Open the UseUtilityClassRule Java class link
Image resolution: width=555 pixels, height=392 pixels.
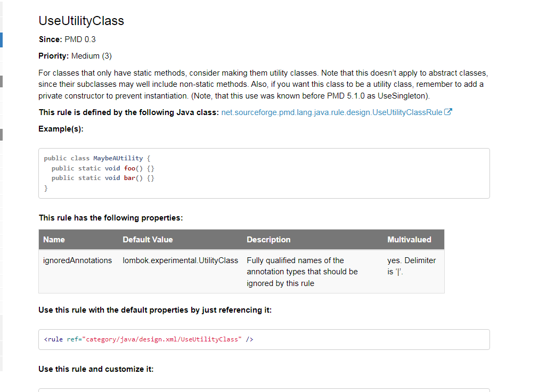(x=331, y=112)
